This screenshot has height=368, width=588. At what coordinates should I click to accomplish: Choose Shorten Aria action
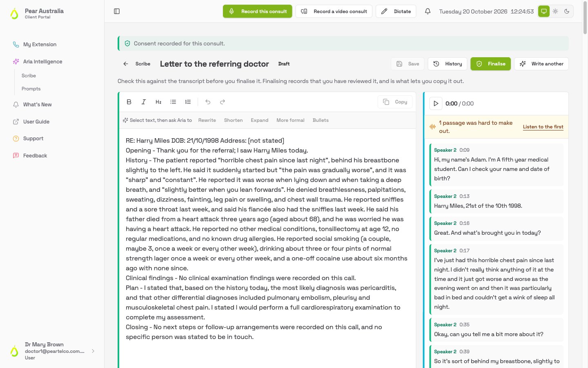pyautogui.click(x=233, y=120)
